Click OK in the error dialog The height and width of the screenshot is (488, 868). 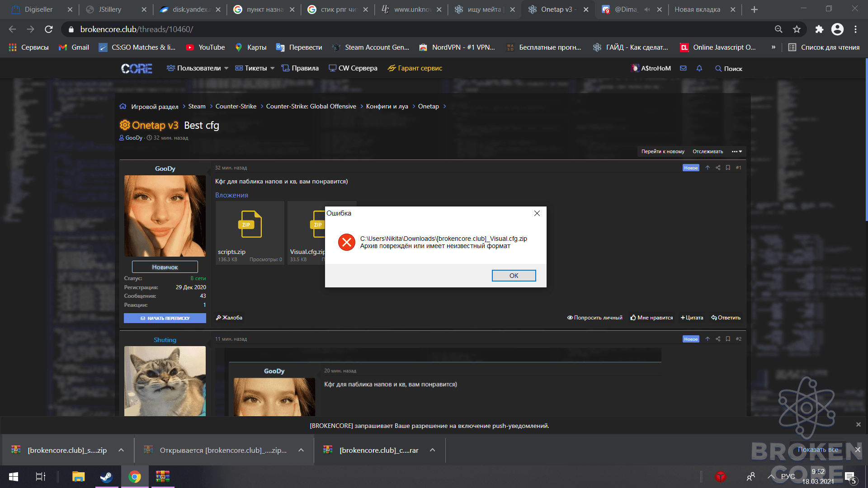click(x=514, y=276)
